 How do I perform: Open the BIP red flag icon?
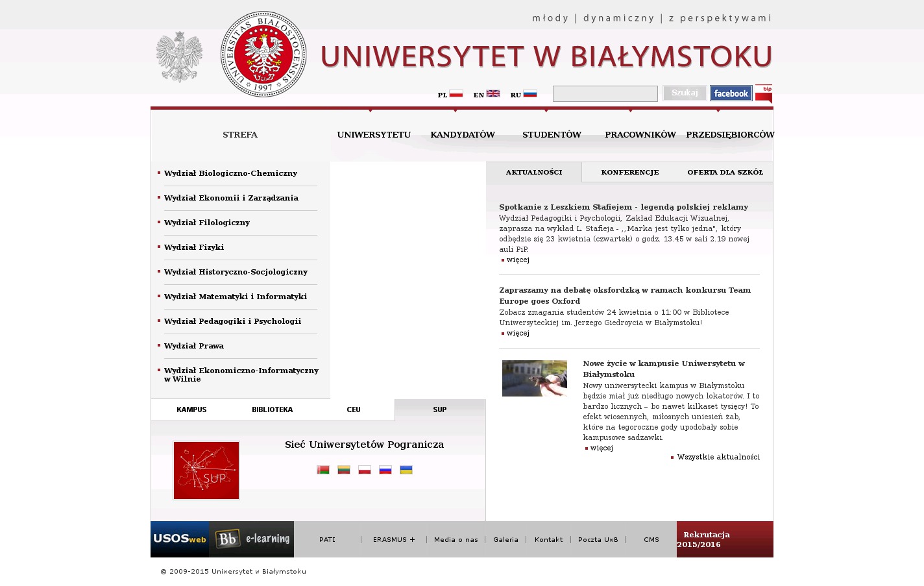point(764,93)
